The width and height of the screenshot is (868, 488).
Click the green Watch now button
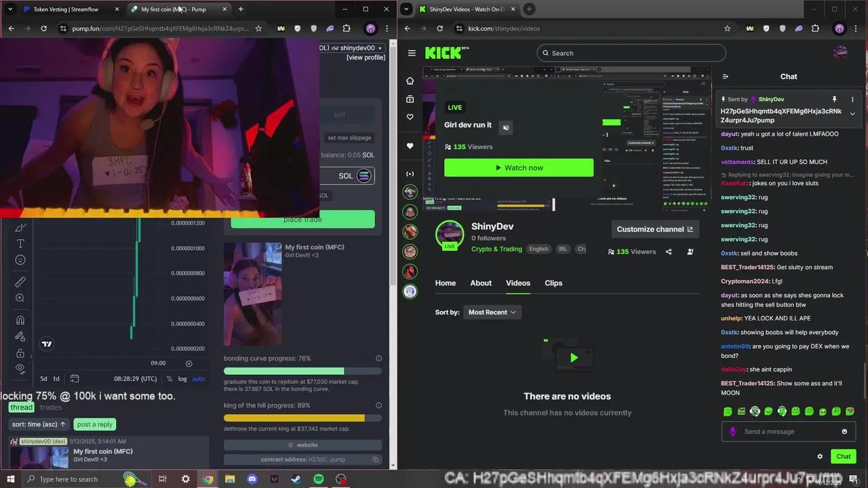point(519,167)
